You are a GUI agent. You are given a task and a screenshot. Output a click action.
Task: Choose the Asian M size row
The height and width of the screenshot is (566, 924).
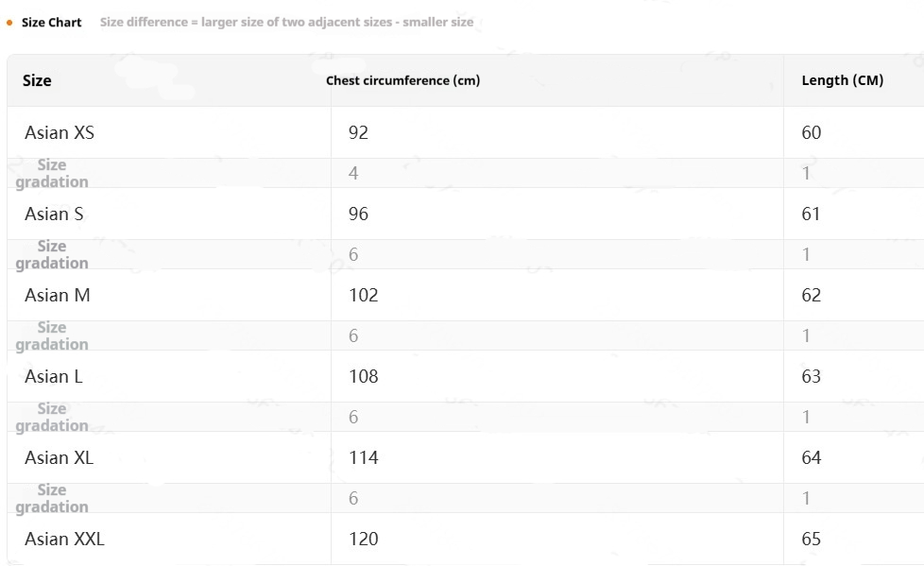pyautogui.click(x=58, y=295)
